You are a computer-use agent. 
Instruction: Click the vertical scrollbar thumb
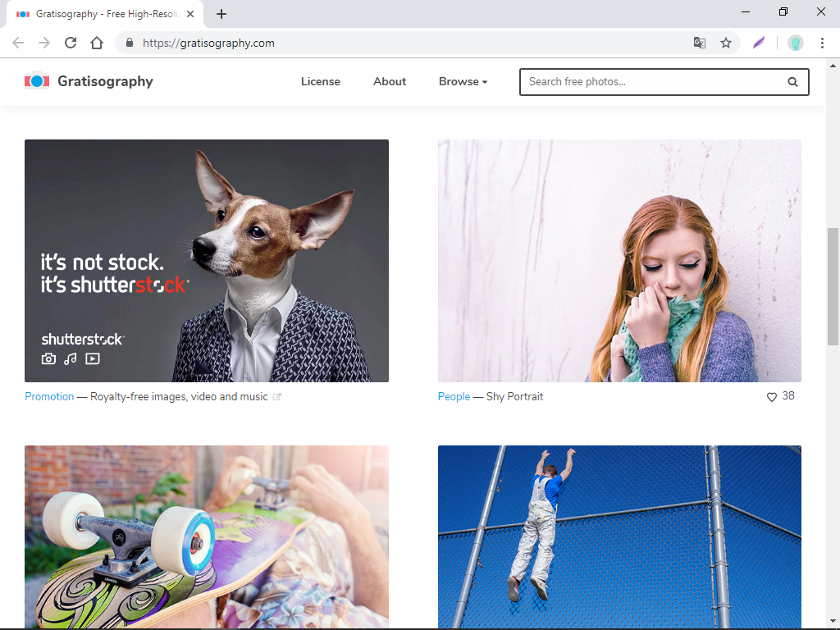pos(833,286)
